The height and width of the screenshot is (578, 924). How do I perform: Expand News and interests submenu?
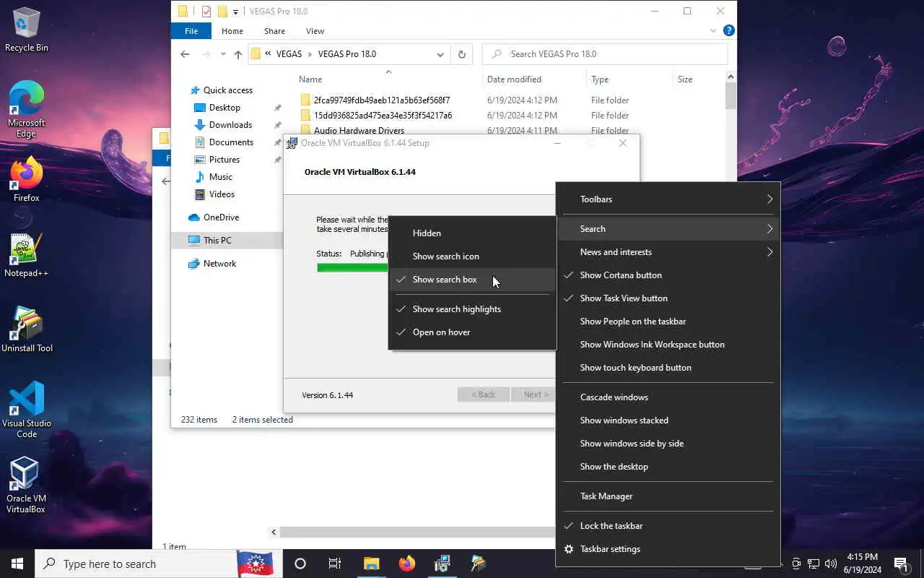click(668, 252)
